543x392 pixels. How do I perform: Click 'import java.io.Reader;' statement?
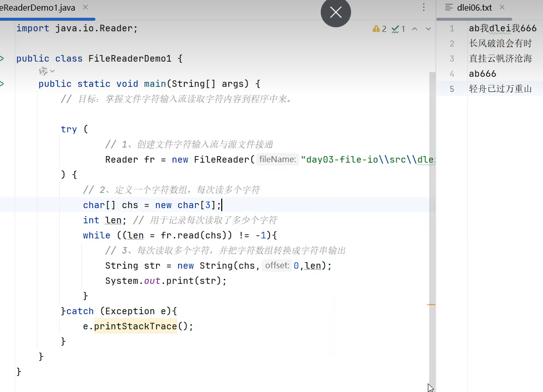[77, 28]
